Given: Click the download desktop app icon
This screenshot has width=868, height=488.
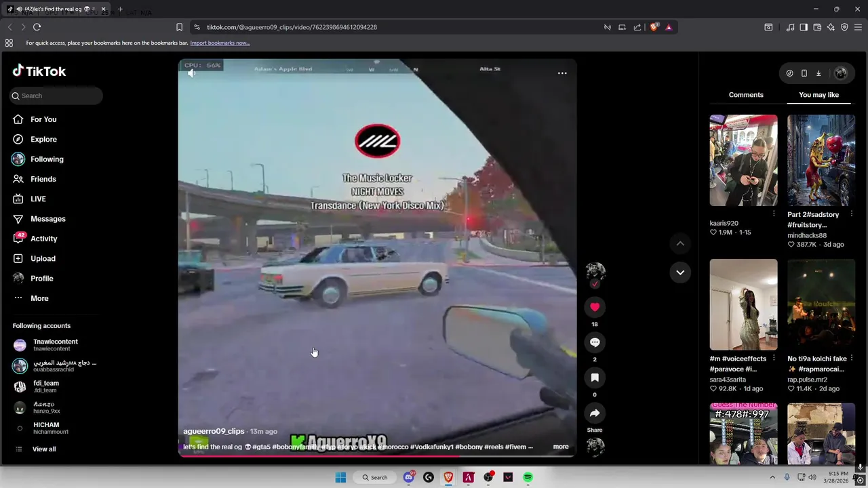Looking at the screenshot, I should 818,73.
